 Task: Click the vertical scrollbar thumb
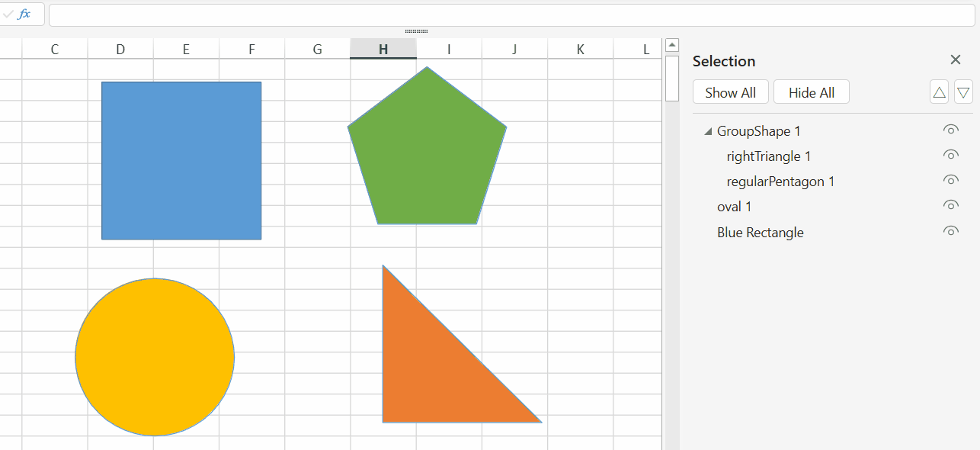click(672, 78)
